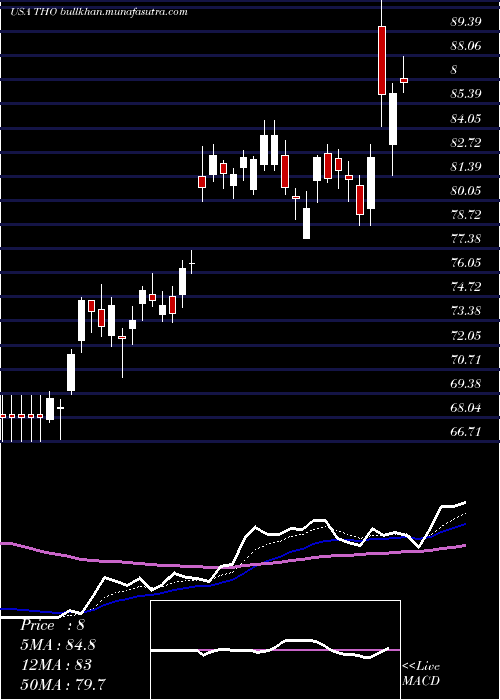Select the 82.72 price axis label
This screenshot has height=700, width=500.
pyautogui.click(x=466, y=142)
